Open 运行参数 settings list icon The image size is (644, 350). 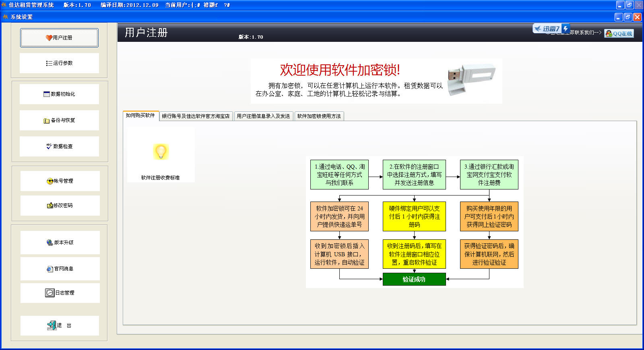pyautogui.click(x=49, y=63)
